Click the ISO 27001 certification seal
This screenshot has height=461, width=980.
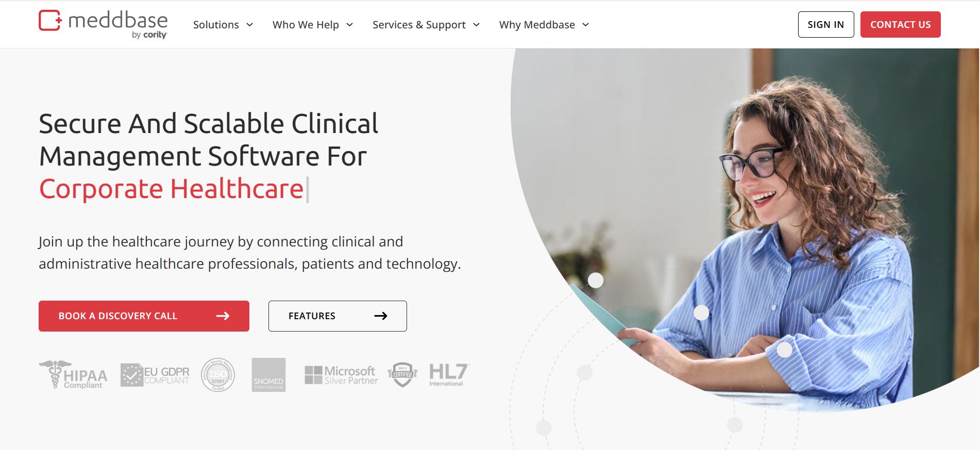pos(218,375)
